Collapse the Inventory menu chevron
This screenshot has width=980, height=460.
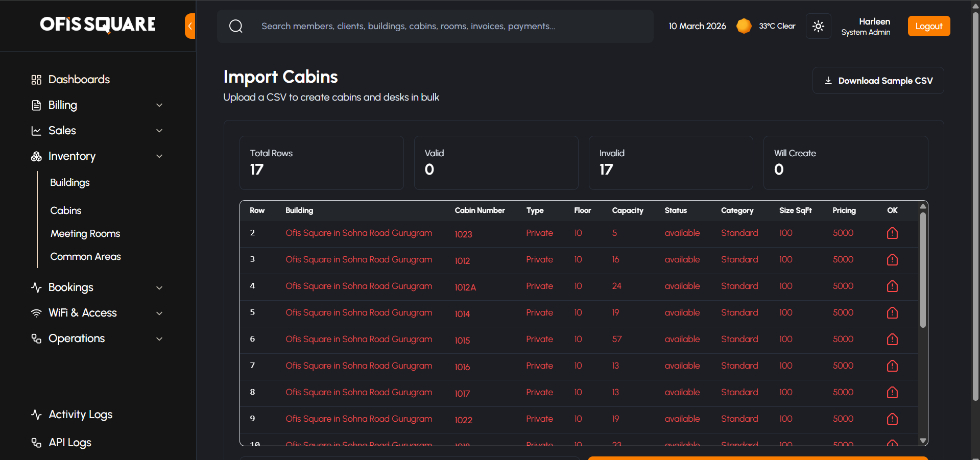click(159, 156)
